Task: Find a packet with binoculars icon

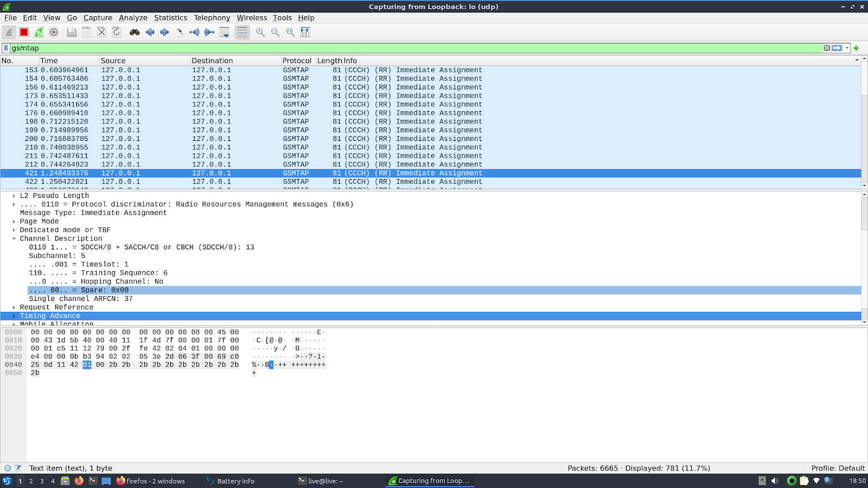Action: click(135, 33)
